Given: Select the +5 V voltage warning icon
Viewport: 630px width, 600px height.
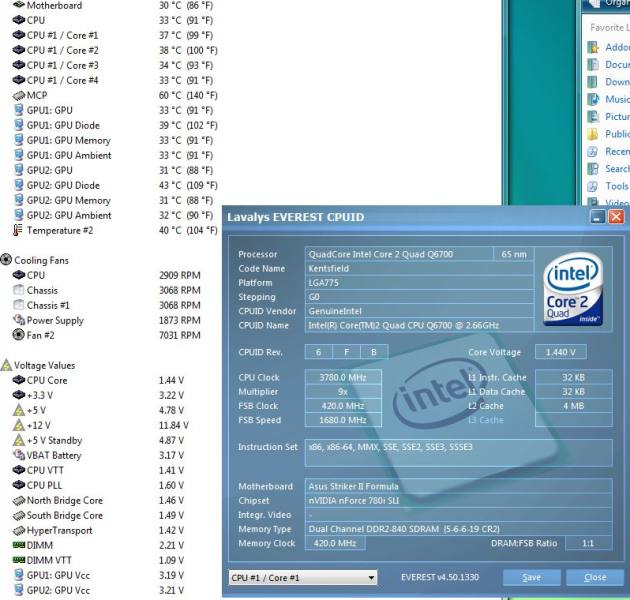Looking at the screenshot, I should point(18,410).
